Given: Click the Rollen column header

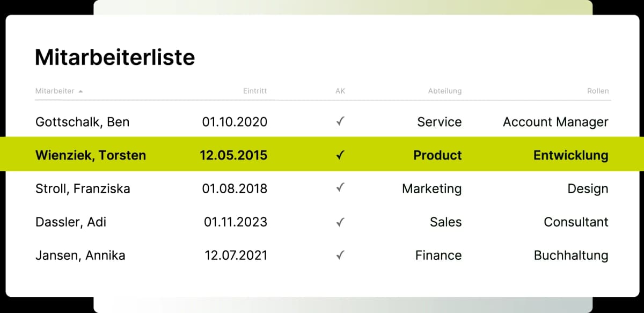Looking at the screenshot, I should click(x=598, y=91).
